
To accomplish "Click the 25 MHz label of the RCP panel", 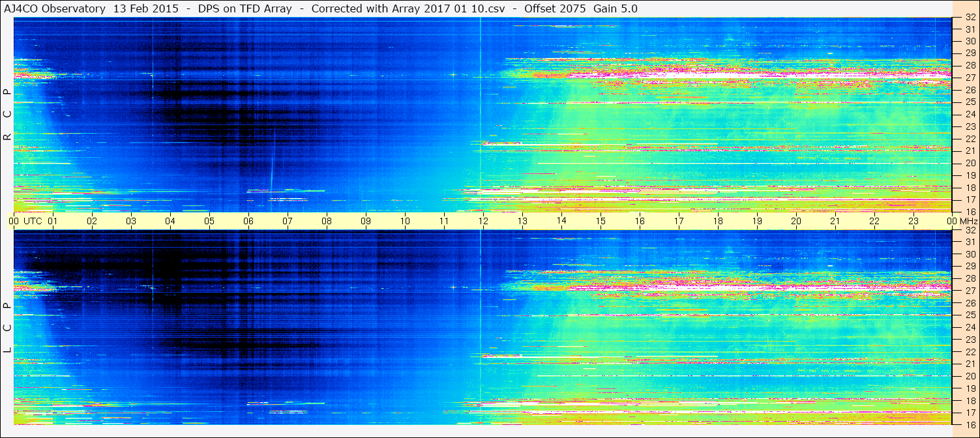I will pos(970,102).
